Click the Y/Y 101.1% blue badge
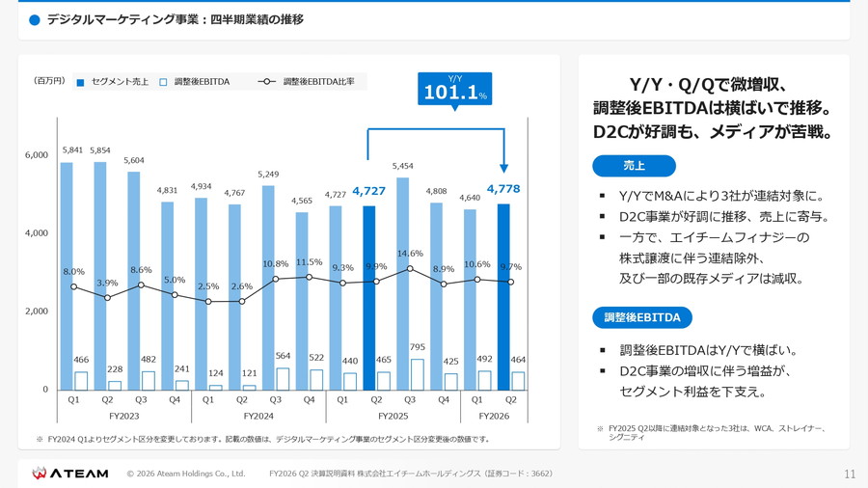Image resolution: width=868 pixels, height=488 pixels. point(454,89)
